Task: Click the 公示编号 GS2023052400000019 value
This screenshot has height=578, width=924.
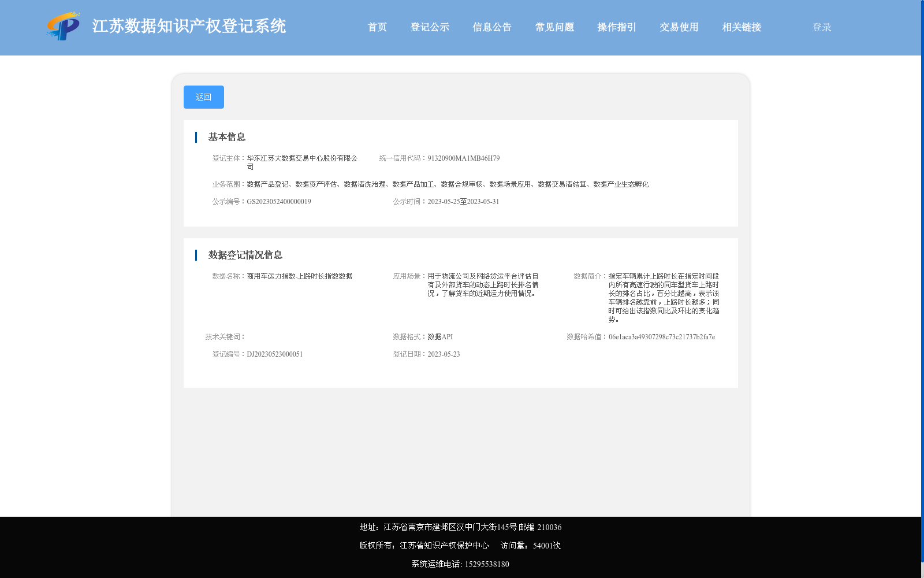Action: pos(278,201)
